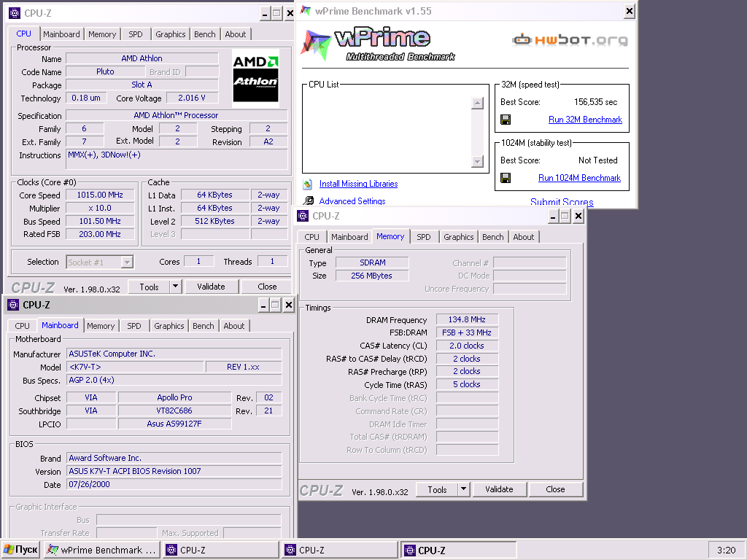Switch to the Graphics tab in the Mainboard window
Image resolution: width=747 pixels, height=560 pixels.
coord(169,326)
